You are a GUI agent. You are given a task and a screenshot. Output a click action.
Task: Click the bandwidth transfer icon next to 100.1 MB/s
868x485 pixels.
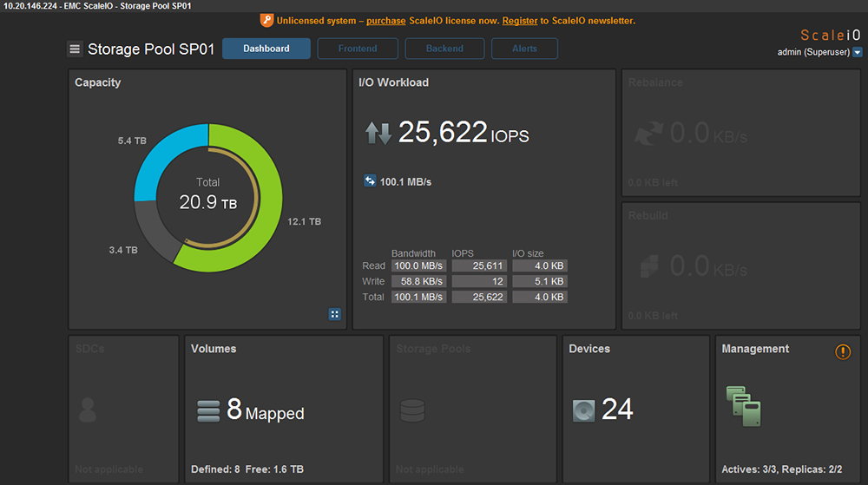(x=369, y=180)
